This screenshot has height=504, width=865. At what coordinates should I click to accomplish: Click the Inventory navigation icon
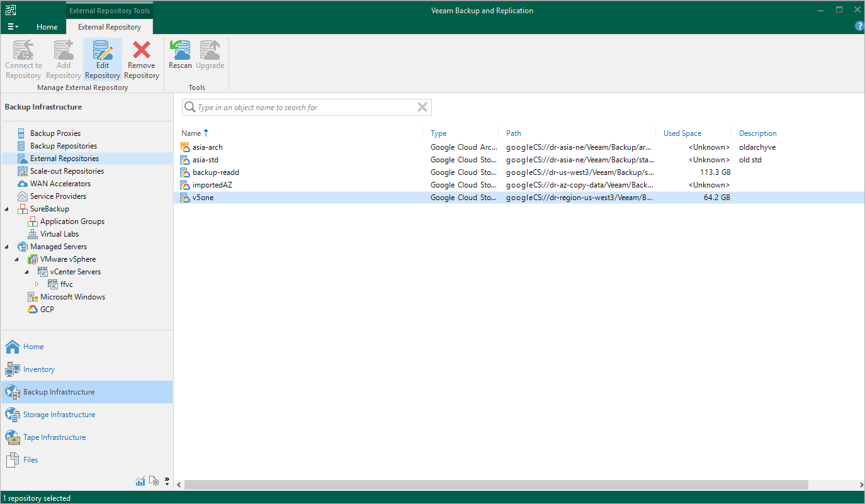click(x=13, y=369)
